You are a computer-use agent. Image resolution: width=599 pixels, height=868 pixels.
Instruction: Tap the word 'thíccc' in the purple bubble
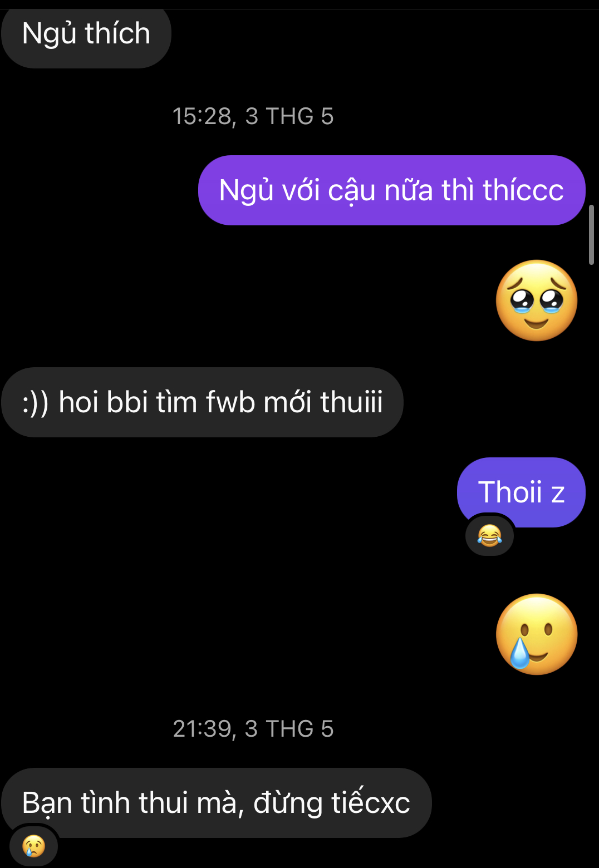(x=523, y=190)
